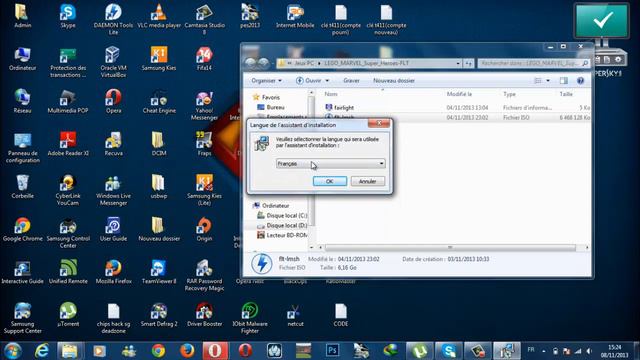Open the Samsung Kies desktop icon
The image size is (640, 360).
[159, 58]
